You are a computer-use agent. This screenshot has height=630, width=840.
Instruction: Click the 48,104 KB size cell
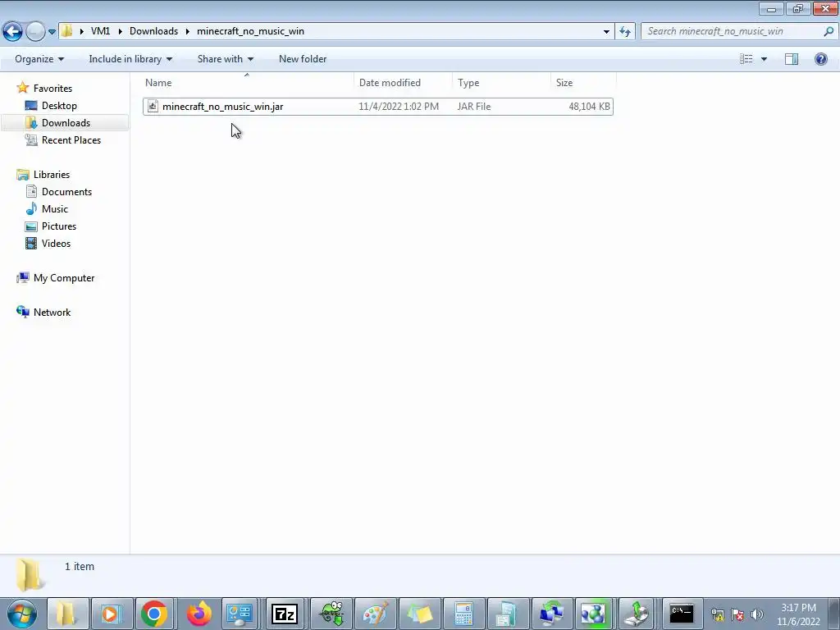point(589,107)
